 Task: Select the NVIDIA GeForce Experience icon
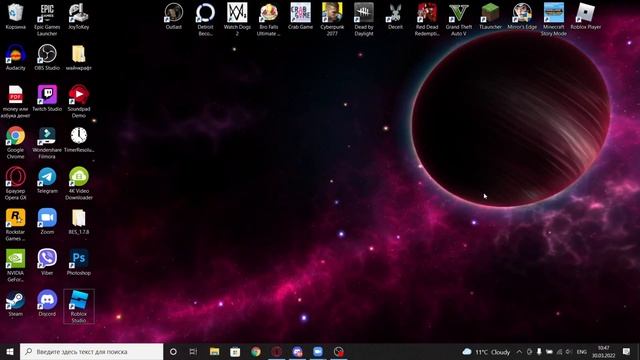[16, 266]
